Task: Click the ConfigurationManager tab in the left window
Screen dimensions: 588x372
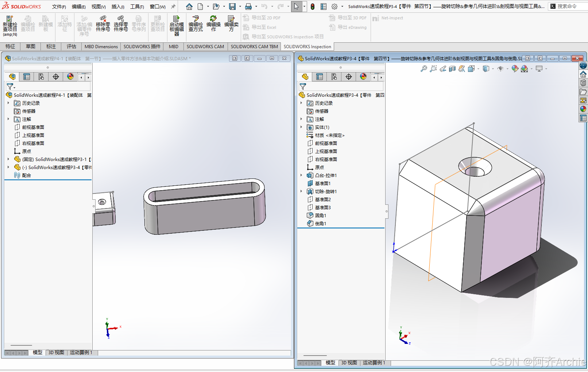Action: [41, 77]
